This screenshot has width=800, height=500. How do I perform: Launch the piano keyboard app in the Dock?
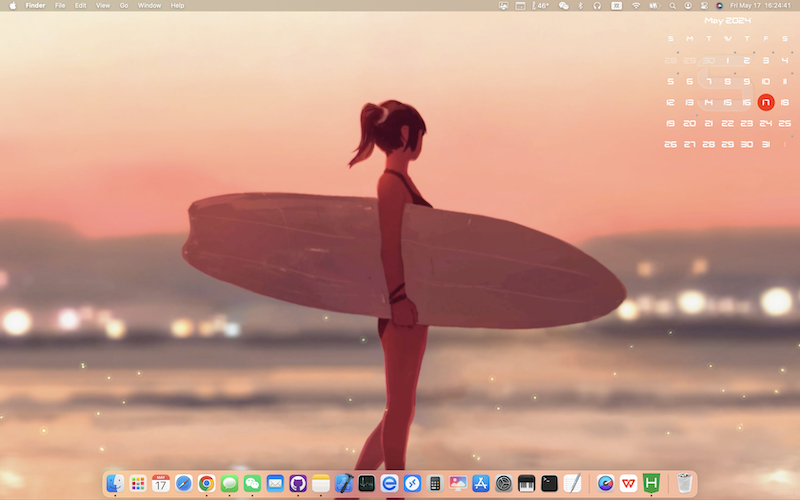tap(527, 483)
